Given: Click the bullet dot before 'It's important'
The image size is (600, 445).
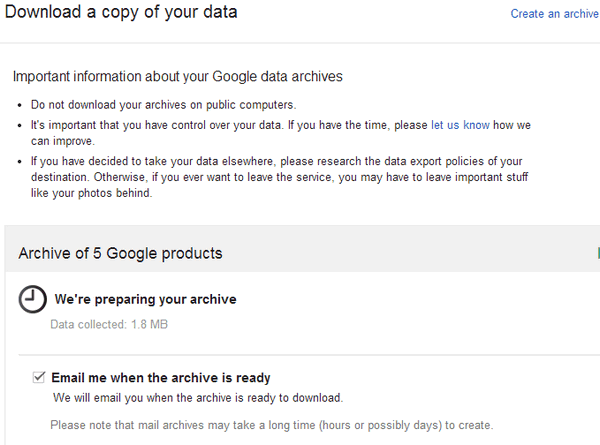Looking at the screenshot, I should 20,126.
